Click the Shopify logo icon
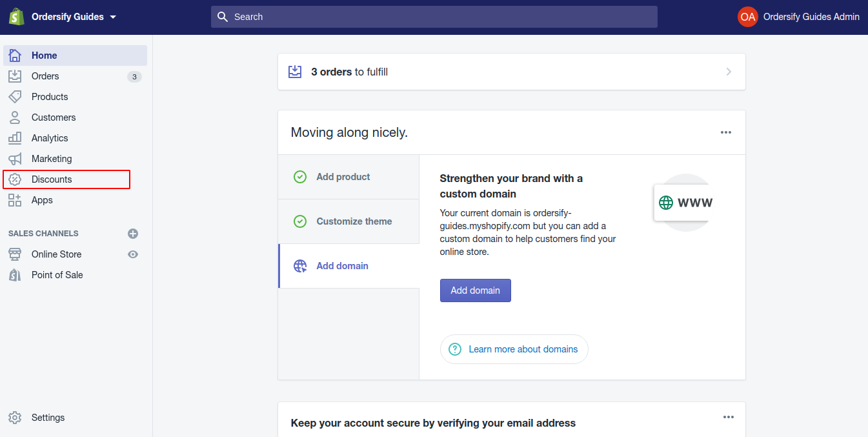 point(16,17)
